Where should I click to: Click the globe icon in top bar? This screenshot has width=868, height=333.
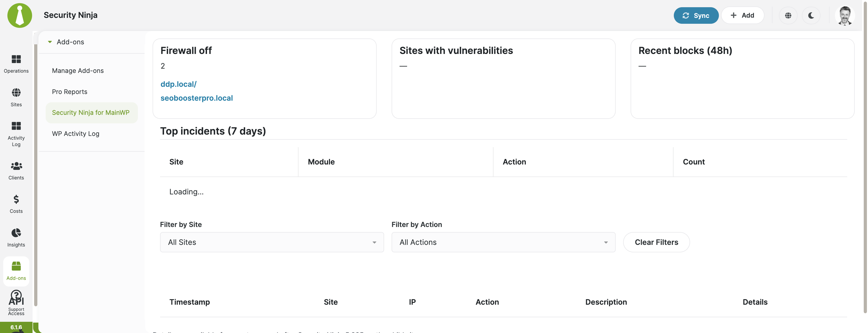pos(788,15)
